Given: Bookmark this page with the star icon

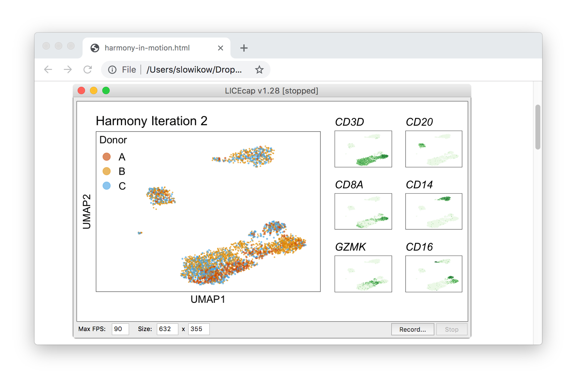Looking at the screenshot, I should 259,70.
